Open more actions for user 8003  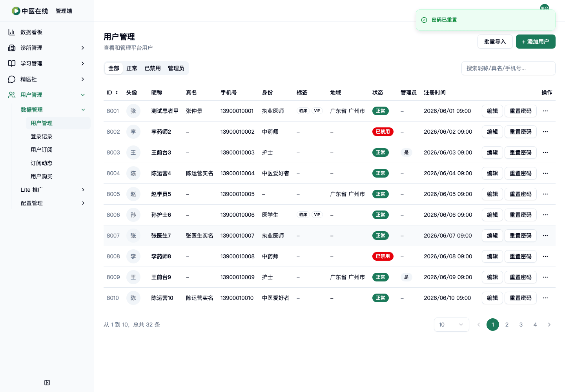tap(545, 152)
